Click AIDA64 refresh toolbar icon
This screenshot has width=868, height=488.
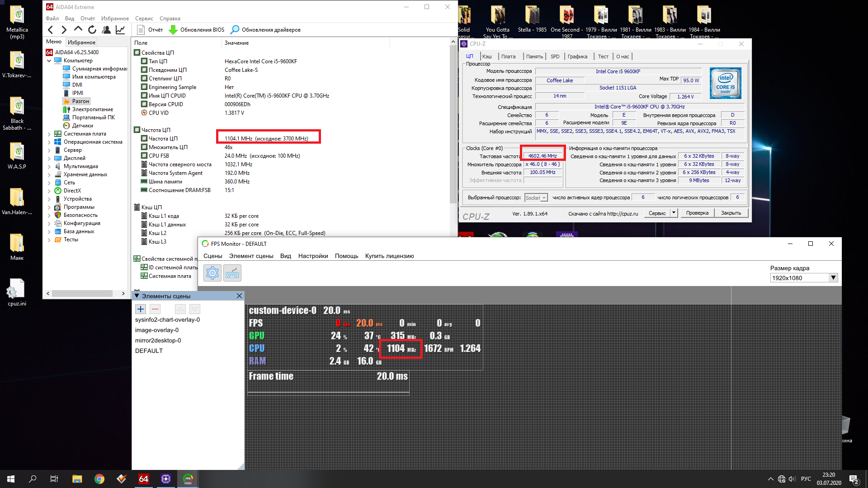point(92,30)
